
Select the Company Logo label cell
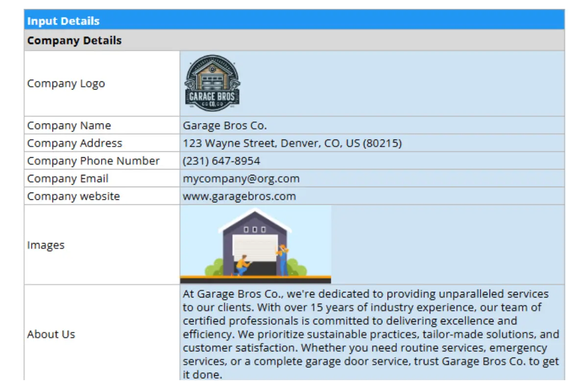66,84
